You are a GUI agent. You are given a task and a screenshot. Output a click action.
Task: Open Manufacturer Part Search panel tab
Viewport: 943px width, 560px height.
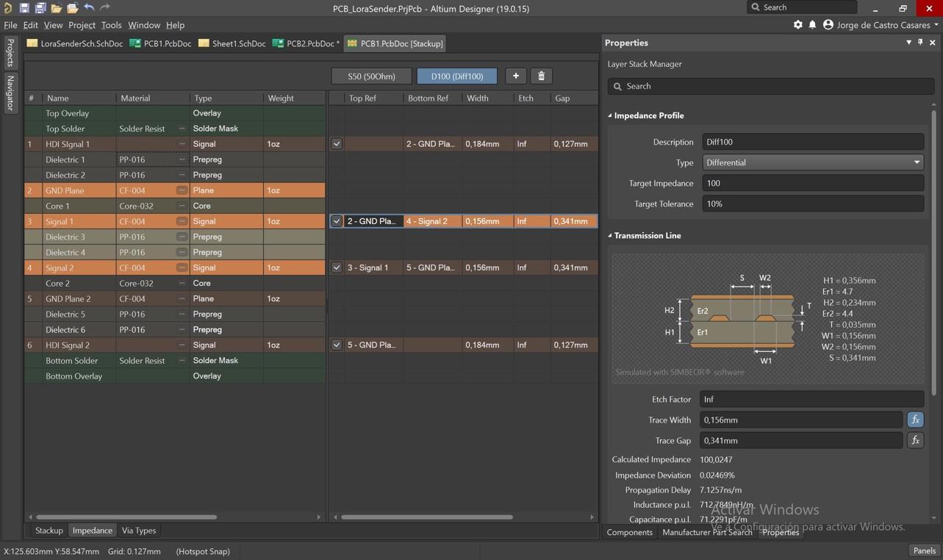point(707,532)
